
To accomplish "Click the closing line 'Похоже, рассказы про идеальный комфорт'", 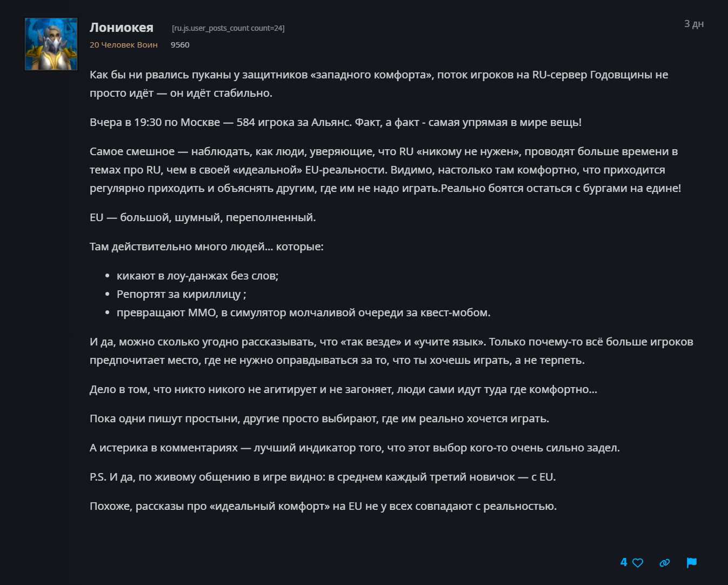I will pos(323,506).
